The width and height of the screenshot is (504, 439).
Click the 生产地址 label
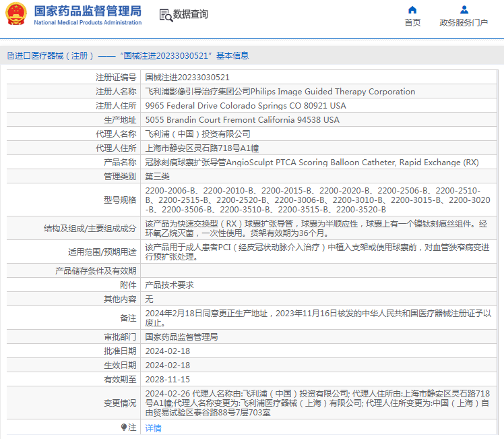click(x=120, y=119)
